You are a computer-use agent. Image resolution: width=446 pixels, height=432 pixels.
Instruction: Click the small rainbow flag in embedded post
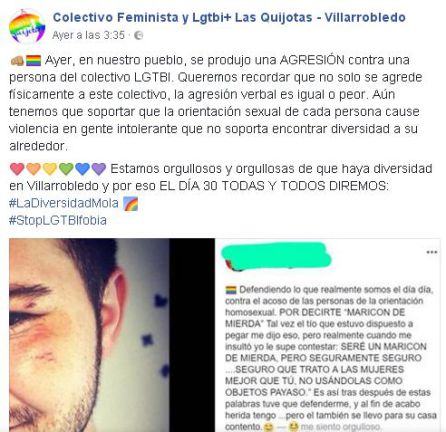(231, 290)
